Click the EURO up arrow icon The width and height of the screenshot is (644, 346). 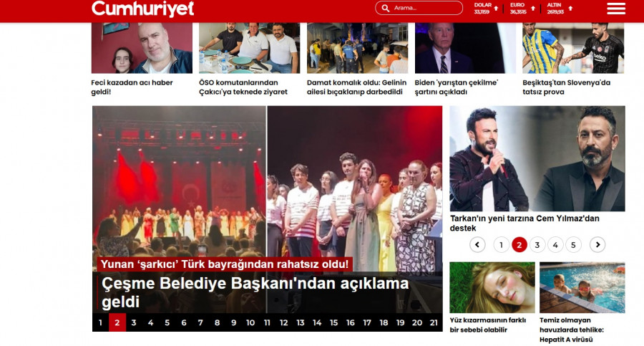point(532,8)
